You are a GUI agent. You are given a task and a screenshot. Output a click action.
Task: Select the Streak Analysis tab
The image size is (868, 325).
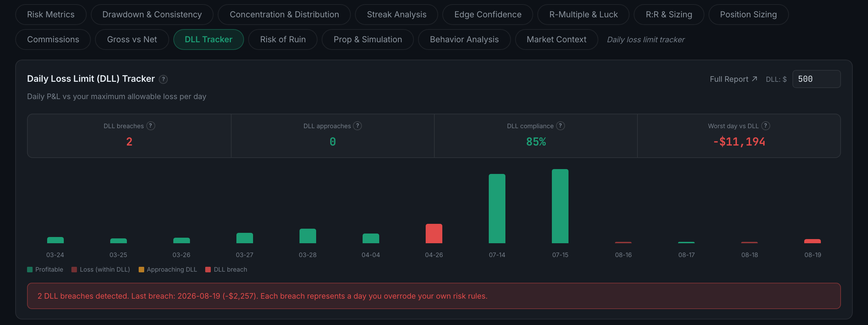(397, 15)
